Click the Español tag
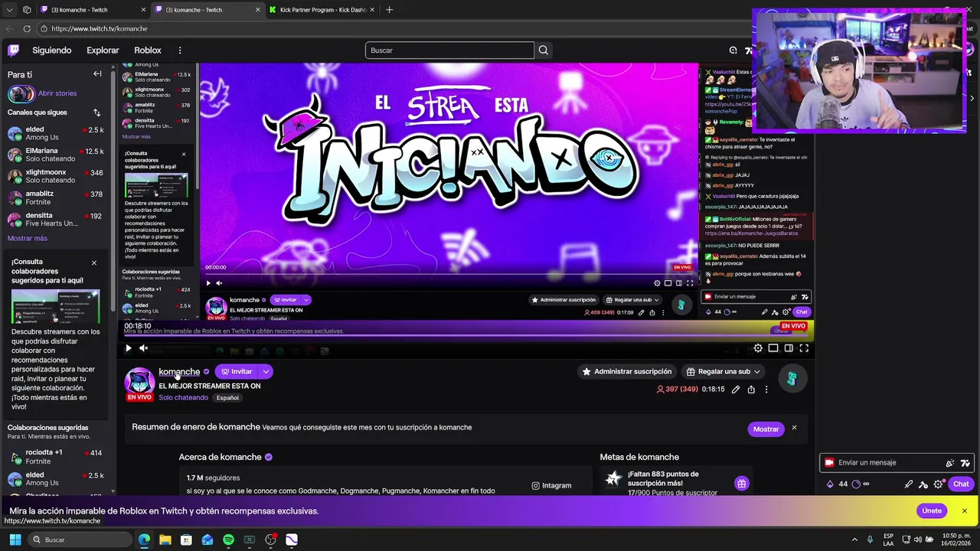980x551 pixels. [x=227, y=398]
